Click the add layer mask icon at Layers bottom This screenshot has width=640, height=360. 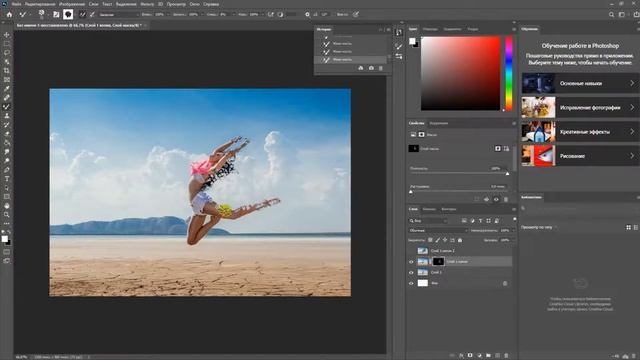click(x=470, y=356)
